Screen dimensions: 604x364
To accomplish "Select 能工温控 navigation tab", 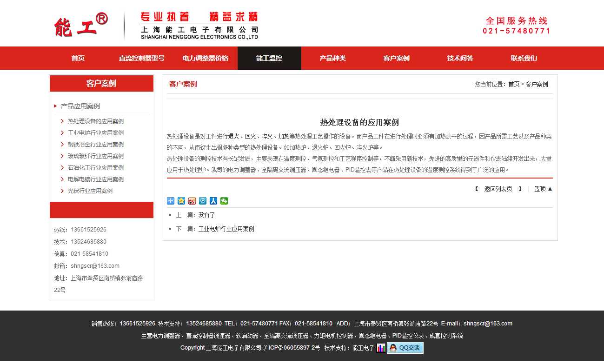I will pos(269,58).
